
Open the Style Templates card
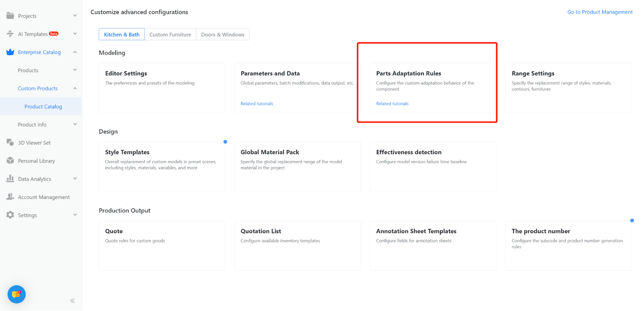tap(162, 167)
